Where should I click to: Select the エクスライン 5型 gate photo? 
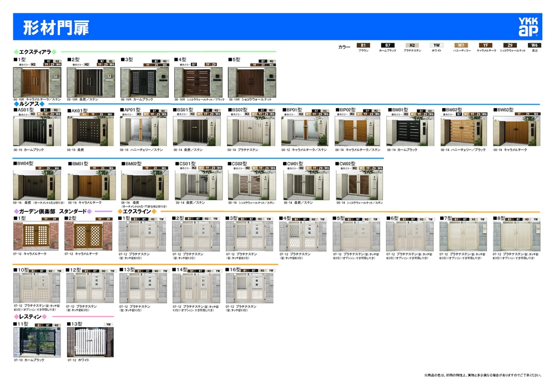[x=356, y=236]
